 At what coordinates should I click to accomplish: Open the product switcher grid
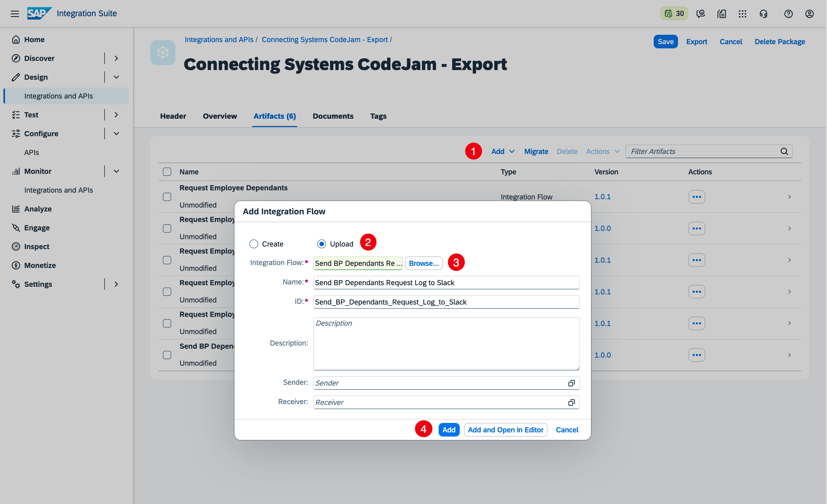[x=742, y=13]
